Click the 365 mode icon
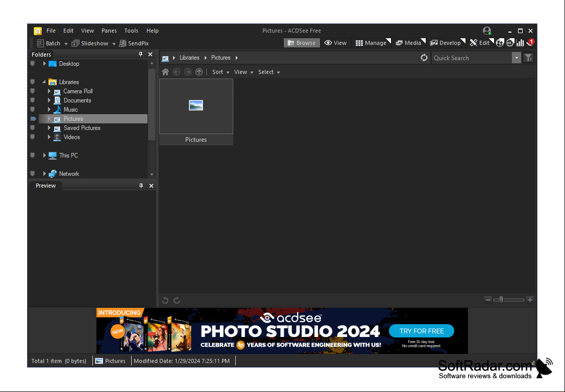565x392 pixels. point(509,43)
